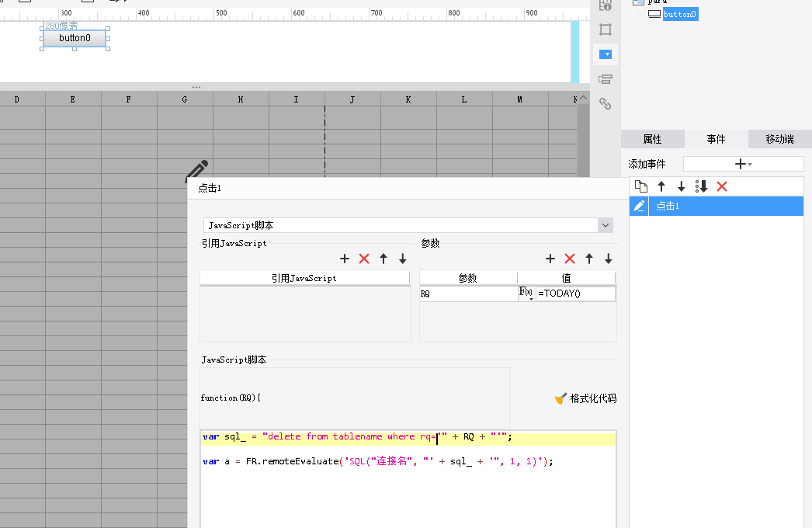Click the =TODAY() value field
812x528 pixels.
coord(574,294)
